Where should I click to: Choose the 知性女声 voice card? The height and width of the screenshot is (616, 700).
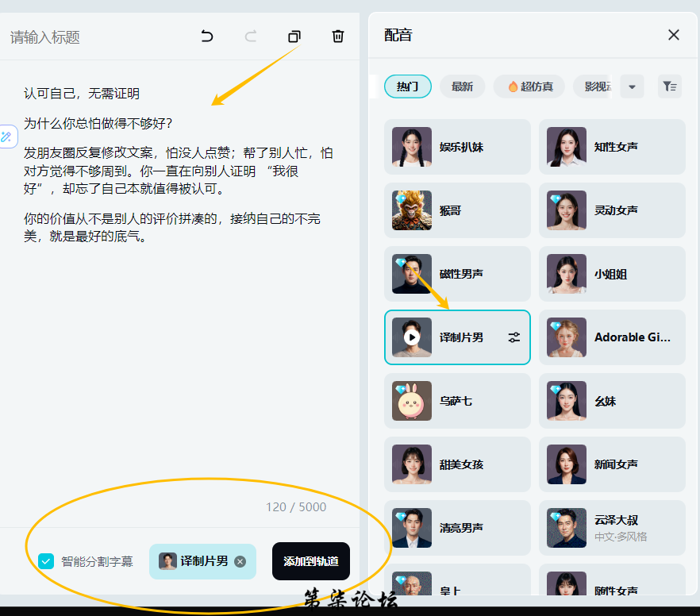point(611,147)
